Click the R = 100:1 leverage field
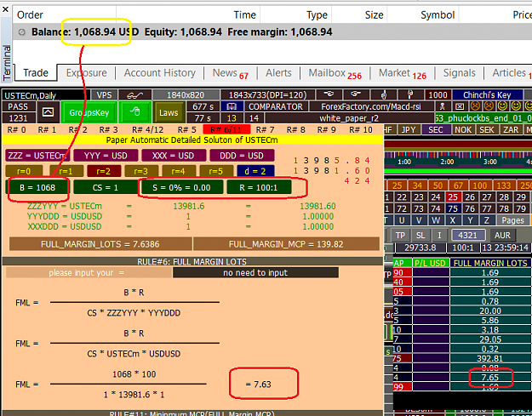This screenshot has height=416, width=532. tap(259, 187)
